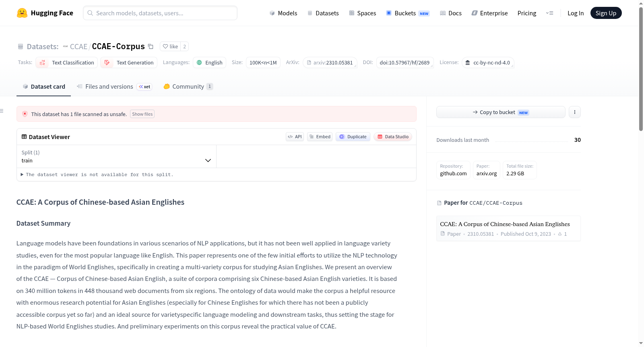
Task: Open the arxiv.org paper link
Action: 487,170
